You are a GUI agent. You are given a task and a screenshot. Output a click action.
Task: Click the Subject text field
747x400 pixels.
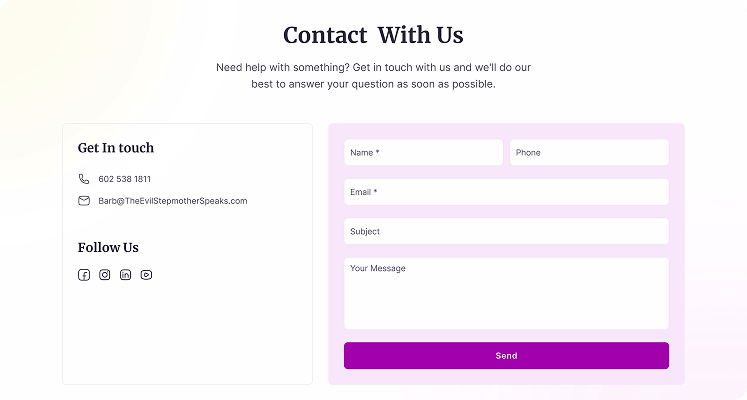pyautogui.click(x=506, y=231)
